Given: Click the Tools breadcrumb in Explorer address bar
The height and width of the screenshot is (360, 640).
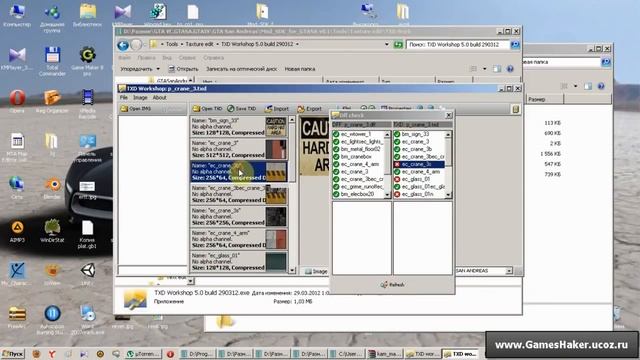Looking at the screenshot, I should coord(172,44).
